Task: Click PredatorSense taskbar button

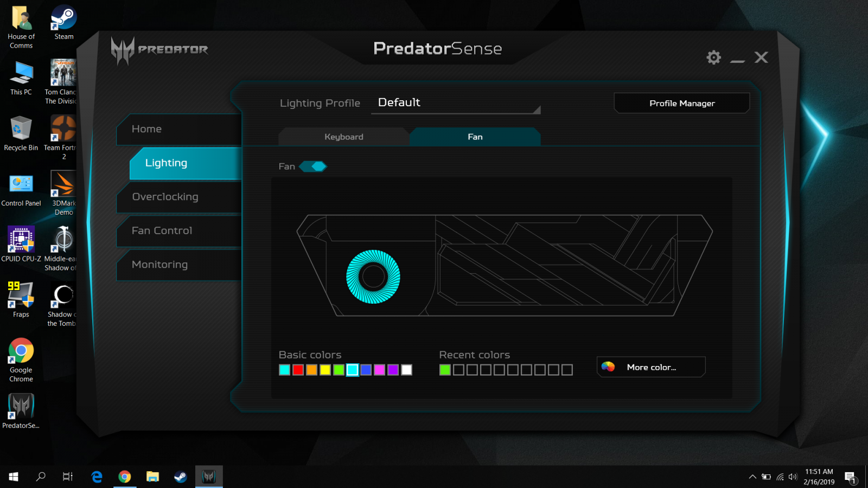Action: pyautogui.click(x=209, y=477)
